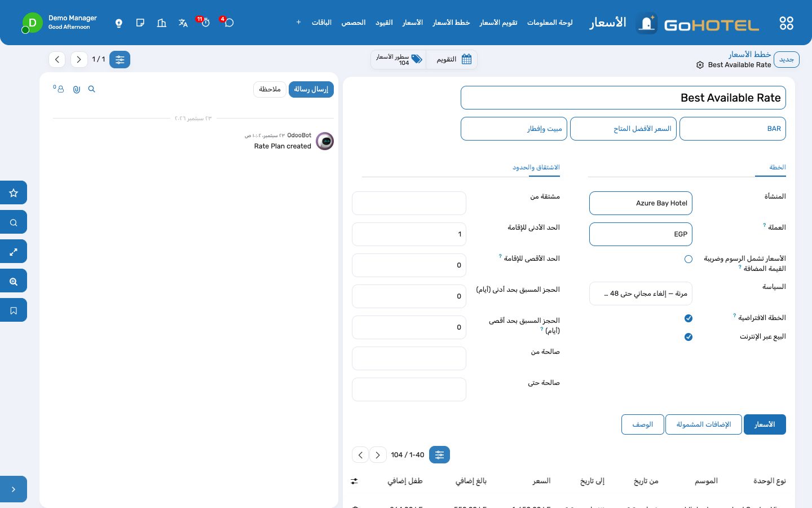Click the building property switcher icon
This screenshot has width=812, height=508.
click(x=162, y=23)
